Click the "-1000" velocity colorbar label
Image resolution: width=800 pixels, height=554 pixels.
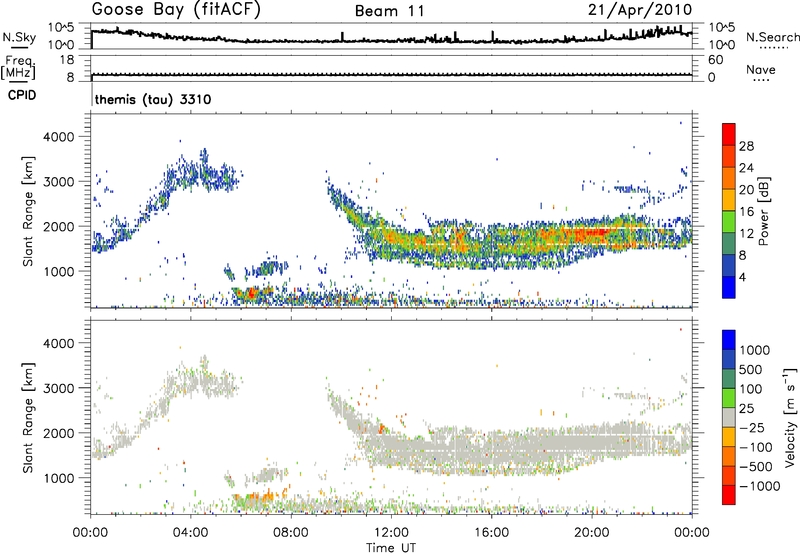point(759,486)
